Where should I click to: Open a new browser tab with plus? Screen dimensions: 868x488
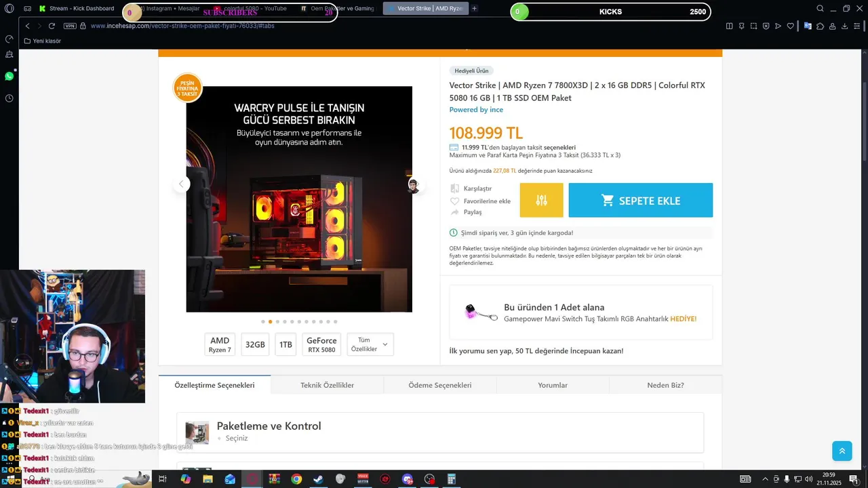tap(474, 9)
